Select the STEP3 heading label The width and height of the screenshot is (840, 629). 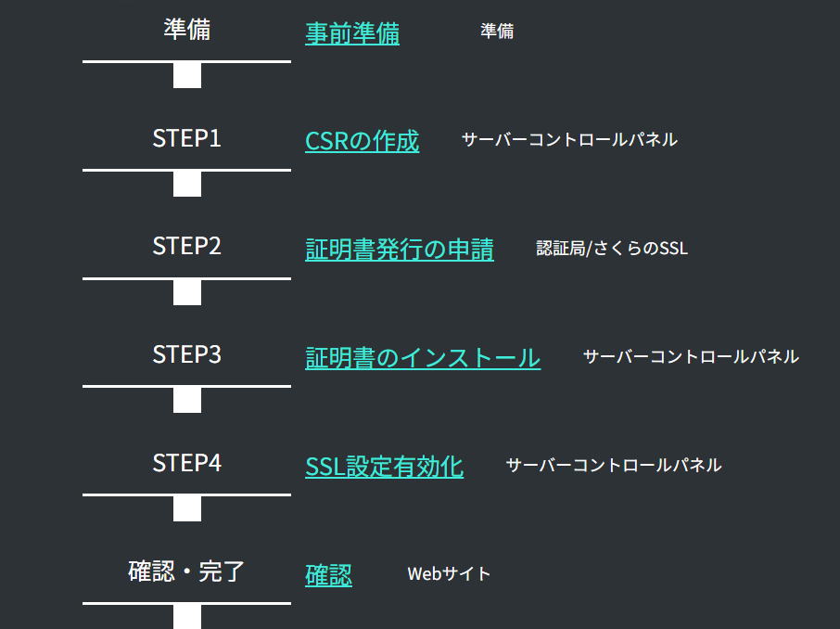[x=187, y=355]
